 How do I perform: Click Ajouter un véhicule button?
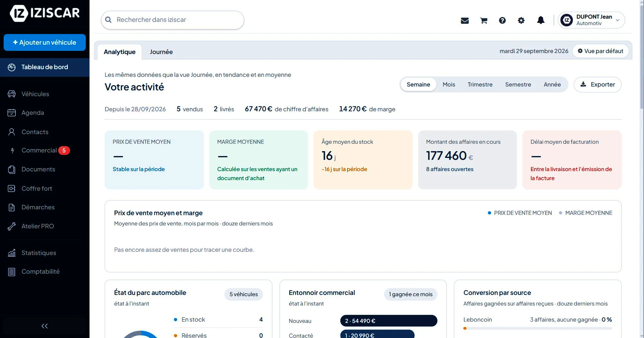click(45, 42)
